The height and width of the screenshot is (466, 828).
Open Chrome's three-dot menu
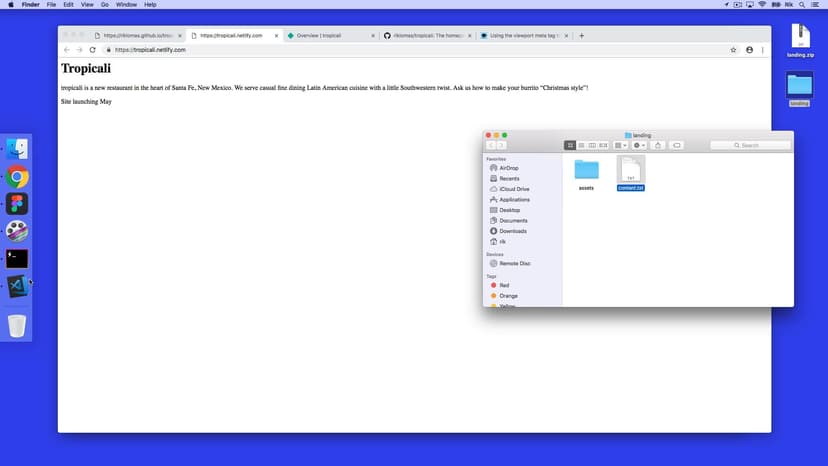(763, 49)
